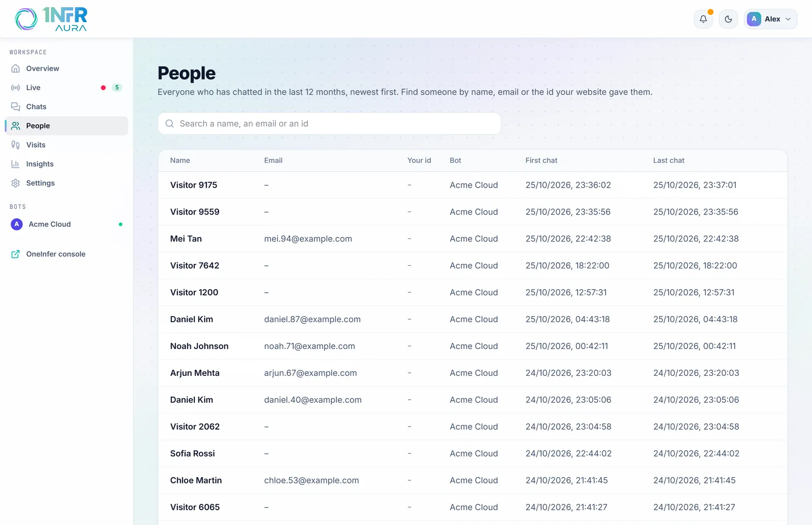Image resolution: width=812 pixels, height=525 pixels.
Task: Click Acme Cloud in Mei Tan's row
Action: [473, 239]
